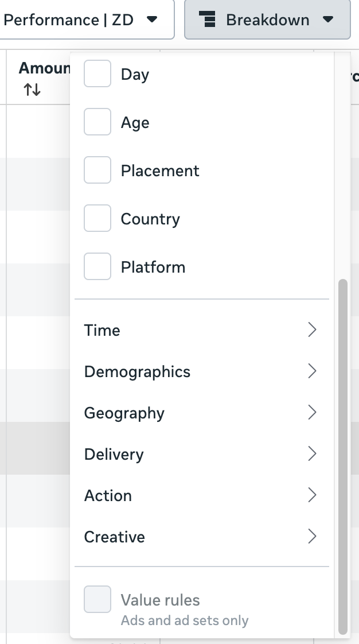This screenshot has height=644, width=359.
Task: Open the Delivery breakdown category
Action: coord(114,454)
